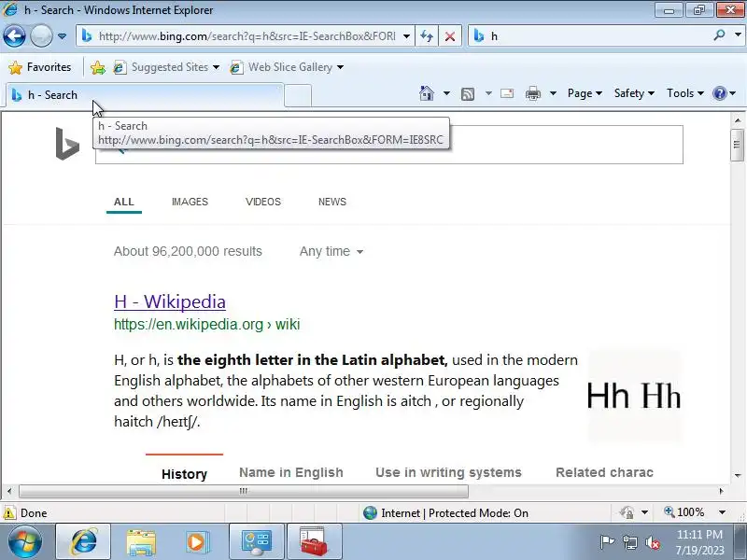
Task: Open the Any time filter dropdown
Action: 331,251
